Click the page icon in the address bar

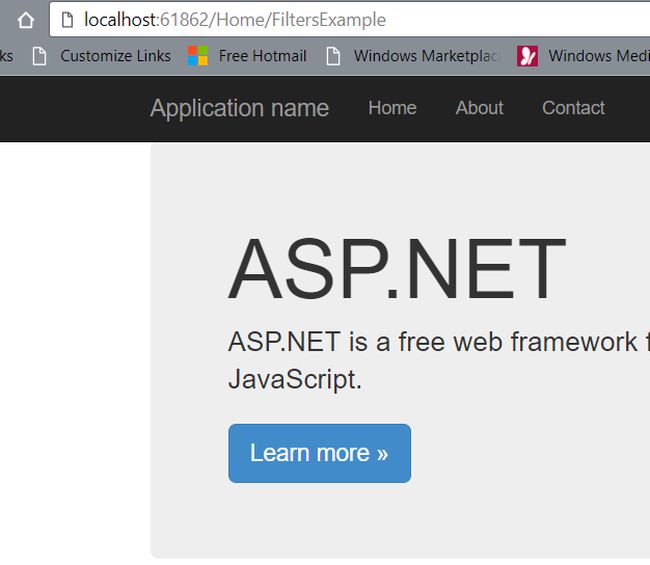tap(67, 19)
